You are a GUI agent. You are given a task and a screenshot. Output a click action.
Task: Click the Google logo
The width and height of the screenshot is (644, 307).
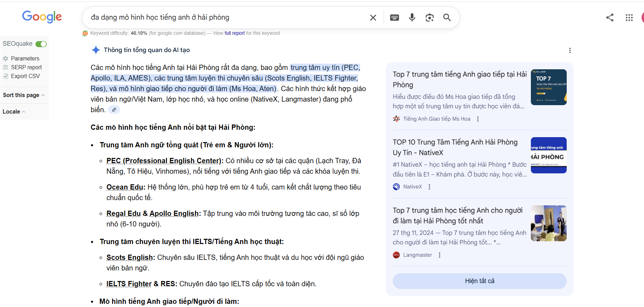(42, 17)
